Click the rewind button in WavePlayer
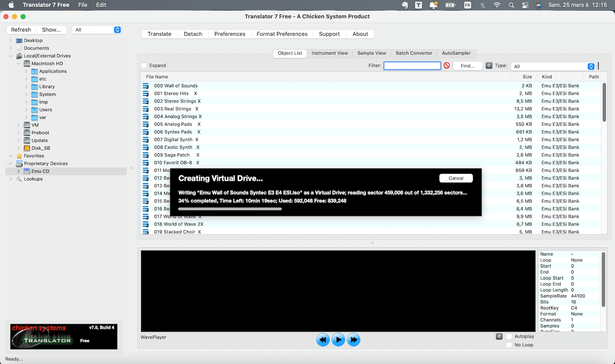Image resolution: width=615 pixels, height=364 pixels. point(323,340)
